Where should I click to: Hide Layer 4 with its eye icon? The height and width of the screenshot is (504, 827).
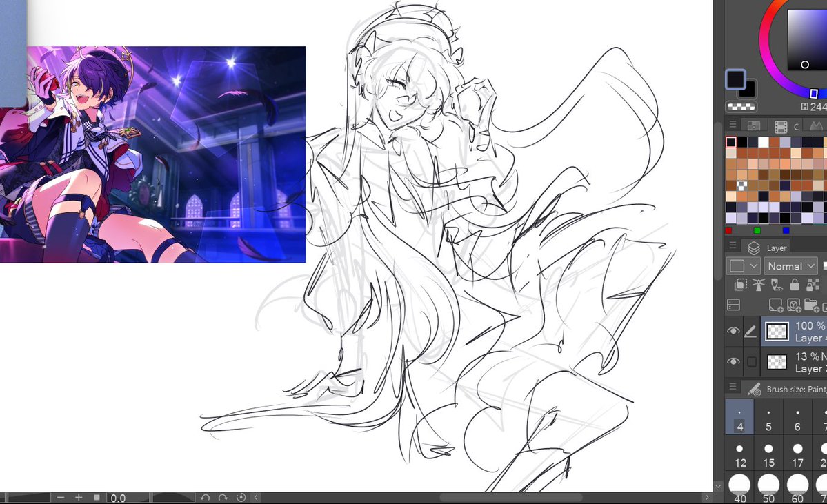click(x=733, y=331)
